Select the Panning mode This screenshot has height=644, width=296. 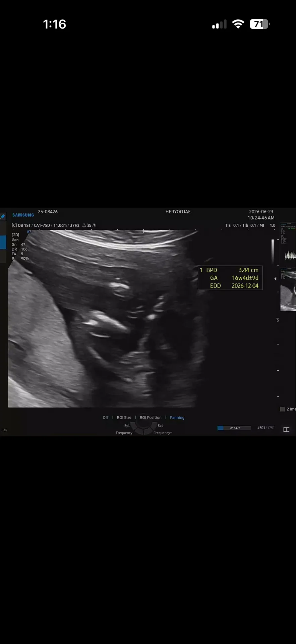click(177, 418)
